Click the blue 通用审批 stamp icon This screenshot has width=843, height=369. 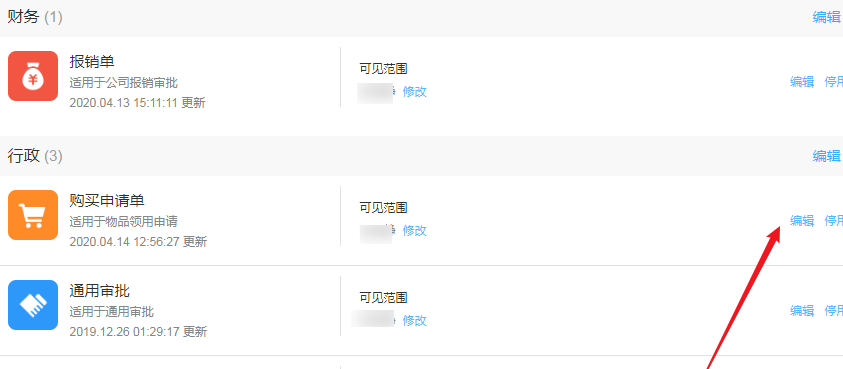[x=33, y=305]
